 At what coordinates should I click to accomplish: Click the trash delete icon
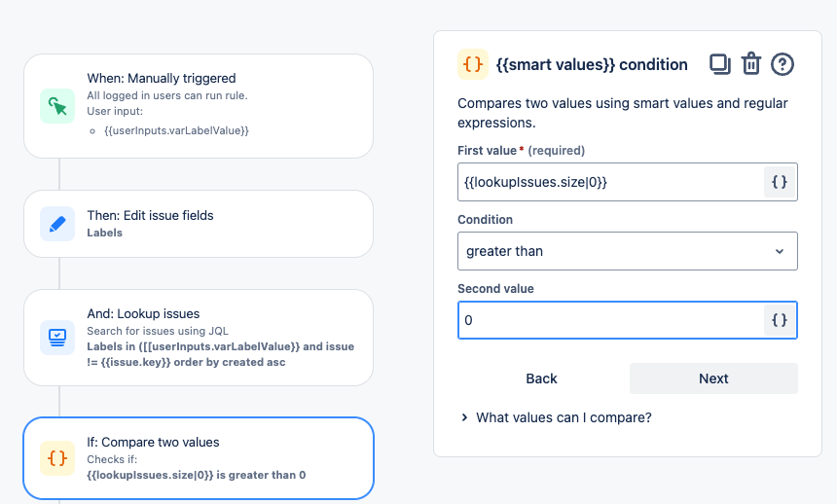click(x=750, y=64)
